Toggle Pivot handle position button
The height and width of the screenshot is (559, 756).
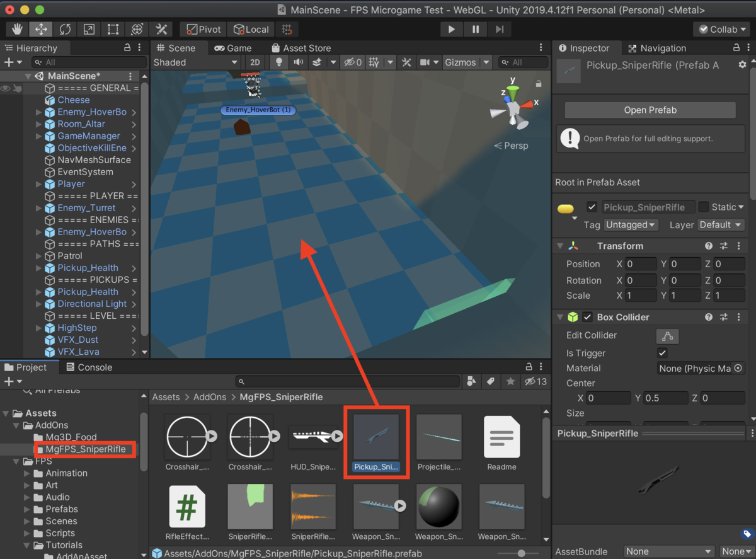point(203,29)
